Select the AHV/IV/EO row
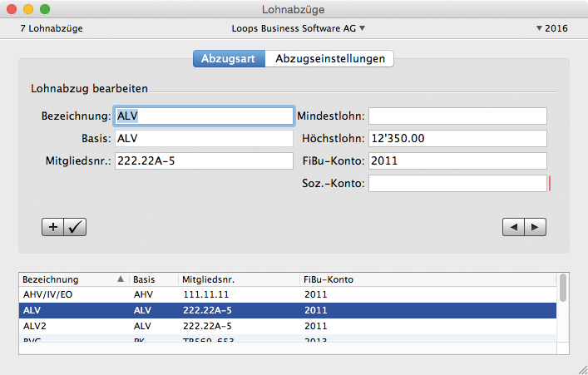Screen dimensions: 588x375 288,294
